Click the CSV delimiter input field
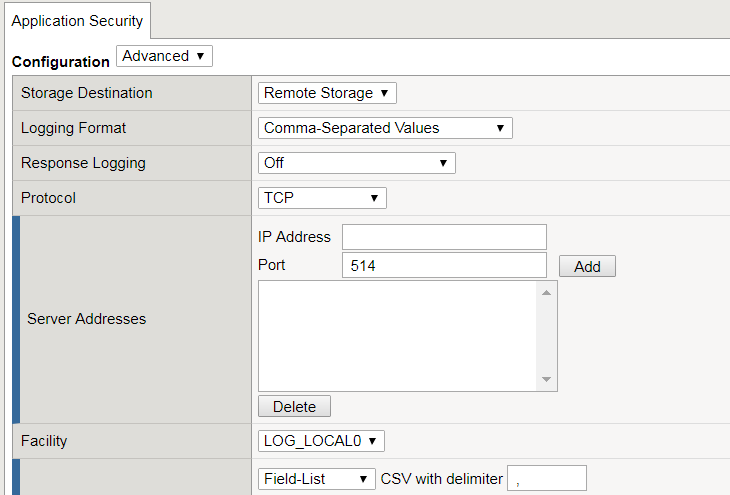 (547, 479)
